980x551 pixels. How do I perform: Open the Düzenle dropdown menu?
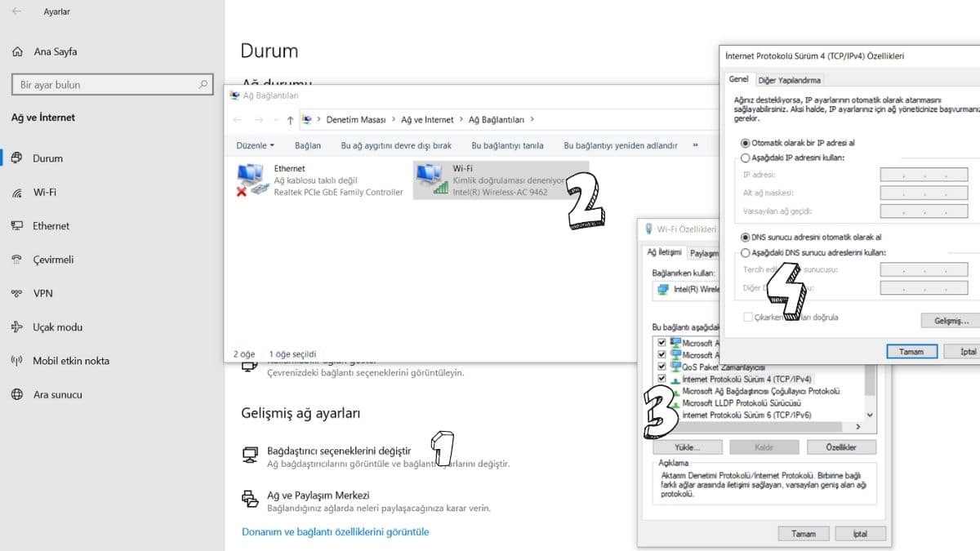coord(256,145)
